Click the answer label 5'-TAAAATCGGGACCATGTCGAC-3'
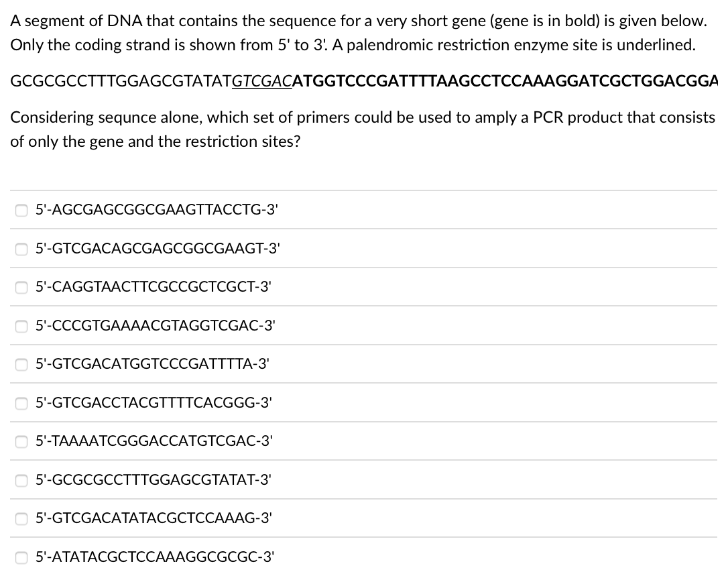 pos(154,441)
